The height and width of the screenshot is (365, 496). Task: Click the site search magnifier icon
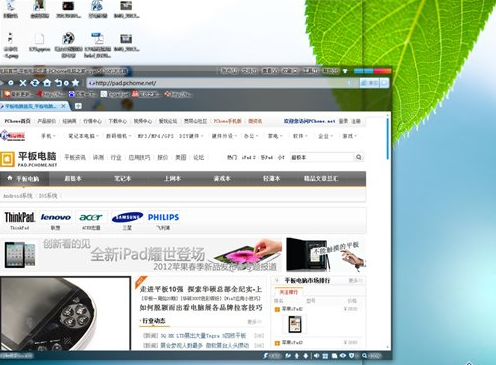(359, 157)
